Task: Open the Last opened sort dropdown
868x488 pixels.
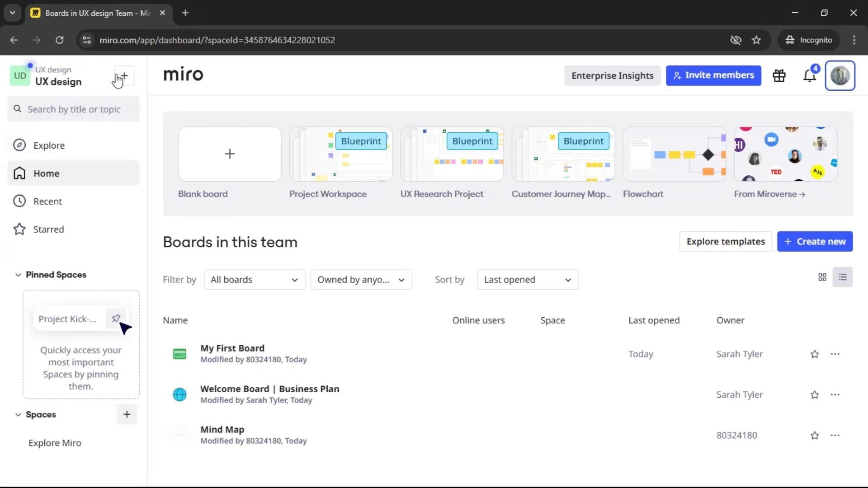Action: pyautogui.click(x=527, y=280)
